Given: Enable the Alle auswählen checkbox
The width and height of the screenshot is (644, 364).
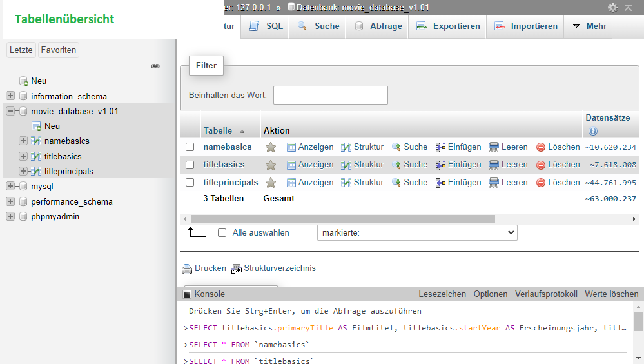Looking at the screenshot, I should [x=222, y=233].
